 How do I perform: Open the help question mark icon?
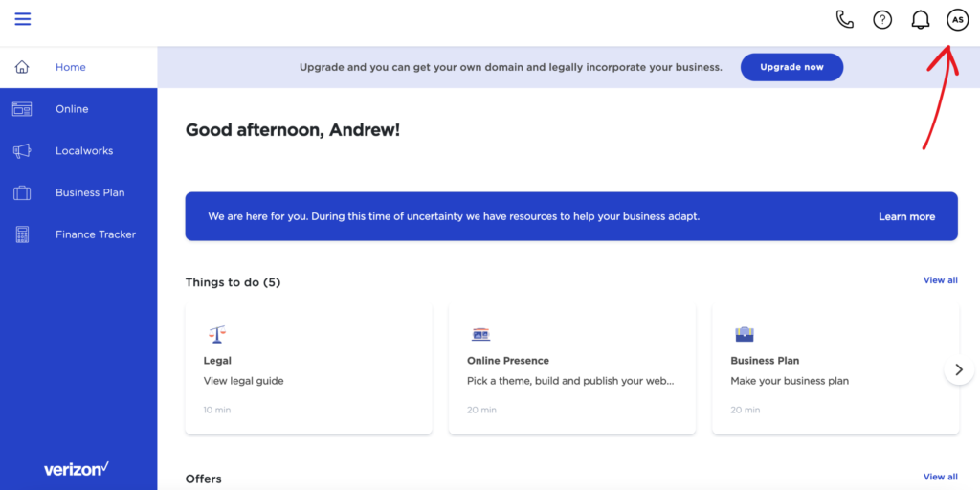[882, 20]
